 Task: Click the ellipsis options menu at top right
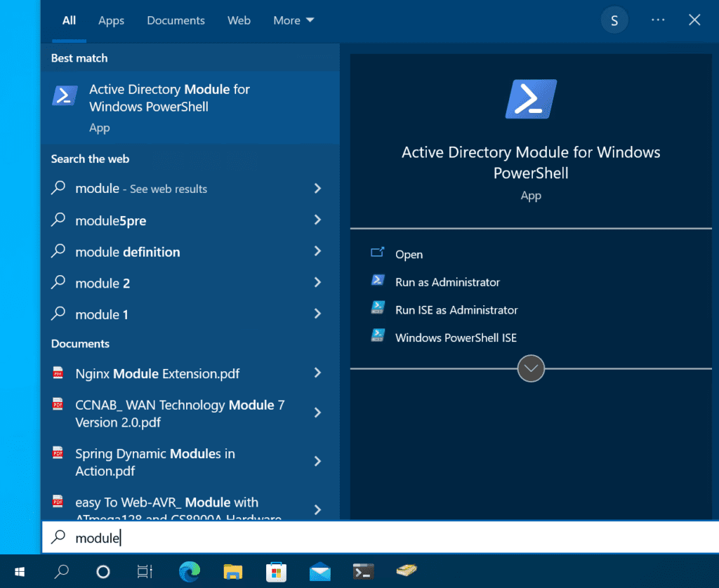(658, 20)
